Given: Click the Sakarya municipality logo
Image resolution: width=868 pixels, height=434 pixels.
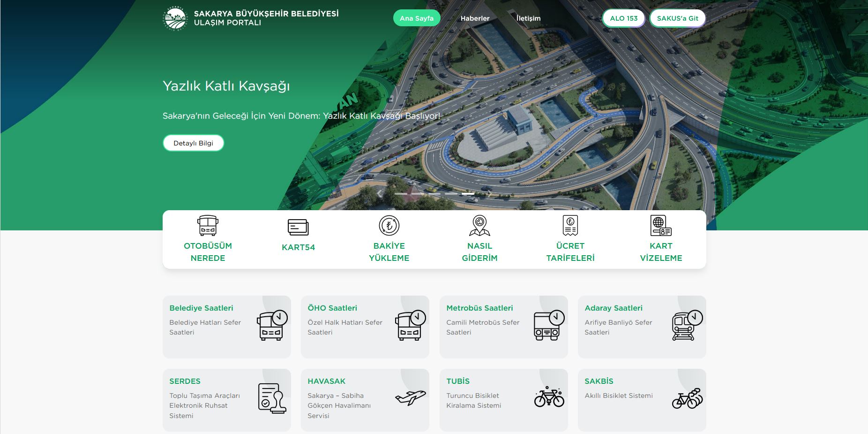Looking at the screenshot, I should (175, 19).
